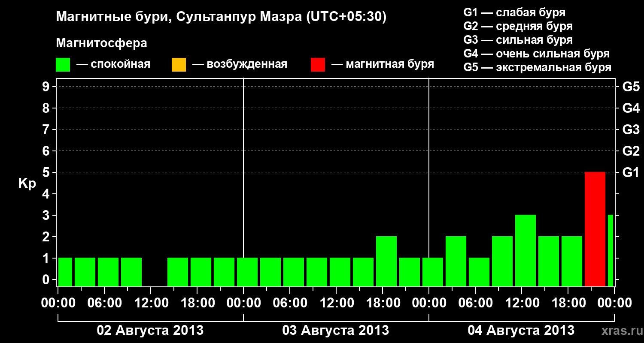Click the G5 — экстремальная буря description
The height and width of the screenshot is (343, 644).
pyautogui.click(x=537, y=67)
